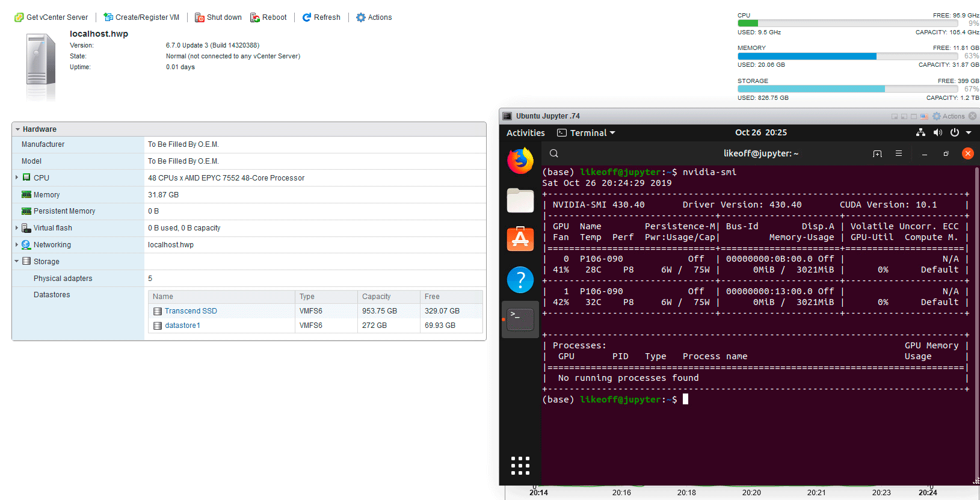Click the keyboard layout flag icon in console
Image resolution: width=980 pixels, height=500 pixels.
coord(924,116)
